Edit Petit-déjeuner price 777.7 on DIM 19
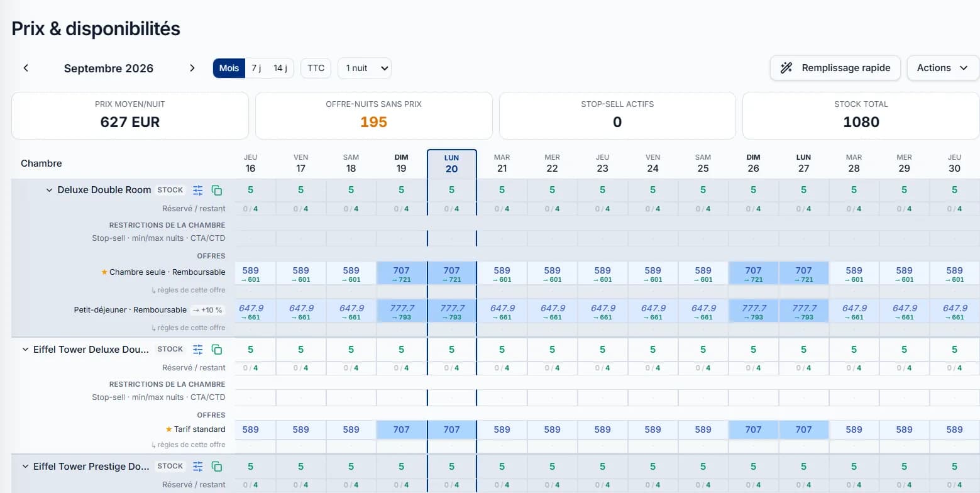Screen dimensions: 980x493 tap(401, 311)
